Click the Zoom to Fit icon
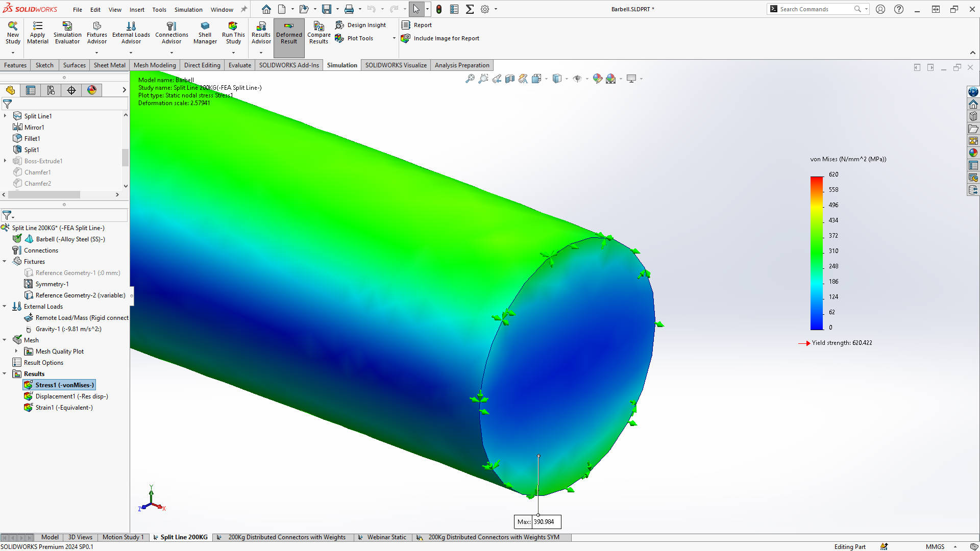 tap(470, 79)
